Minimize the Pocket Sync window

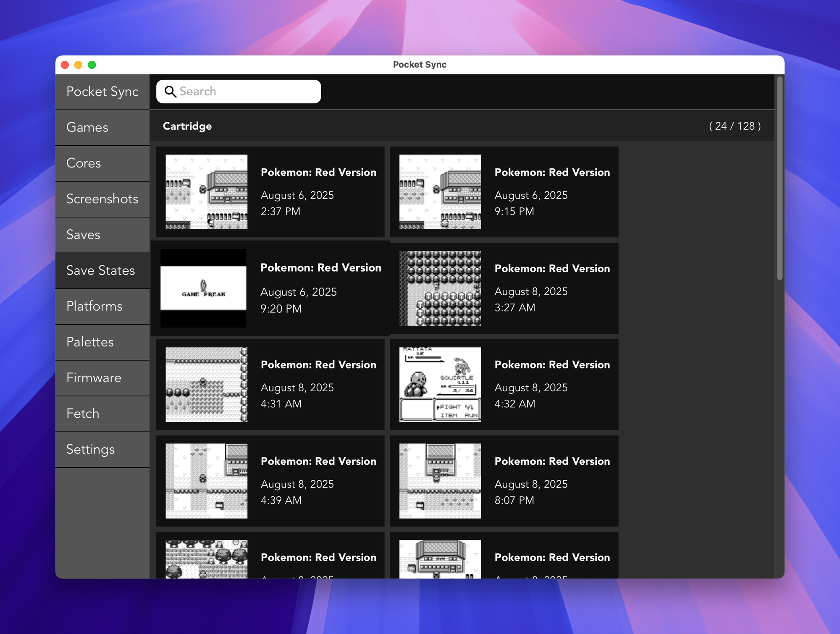click(79, 65)
